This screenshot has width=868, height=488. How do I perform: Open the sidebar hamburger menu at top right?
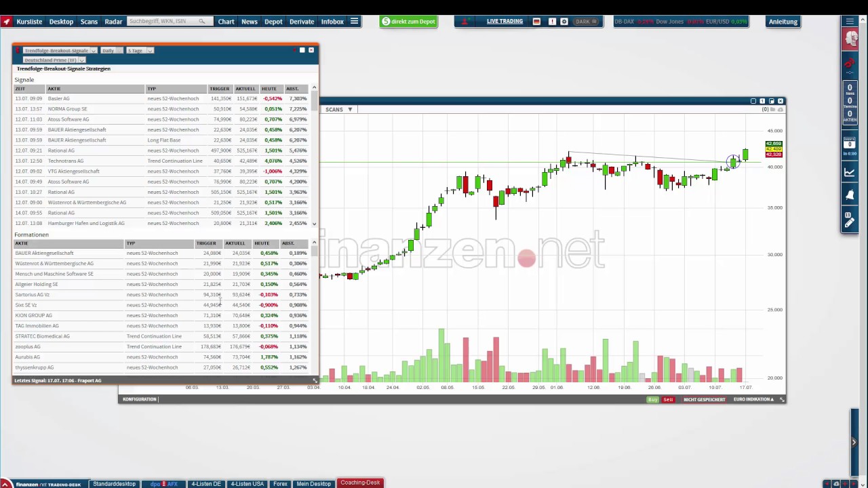click(850, 22)
